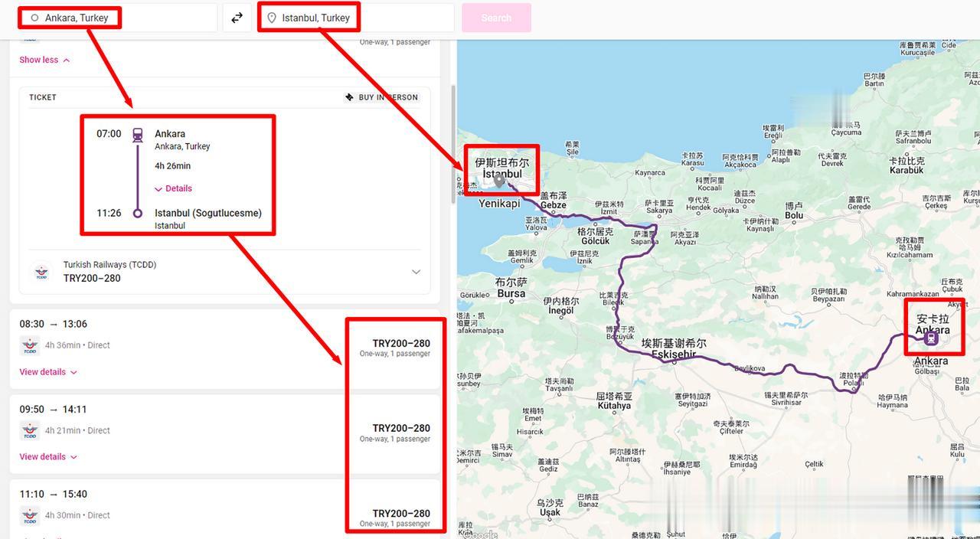Click the Ankara departure station name in the ticket
The width and height of the screenshot is (980, 539).
coord(170,134)
